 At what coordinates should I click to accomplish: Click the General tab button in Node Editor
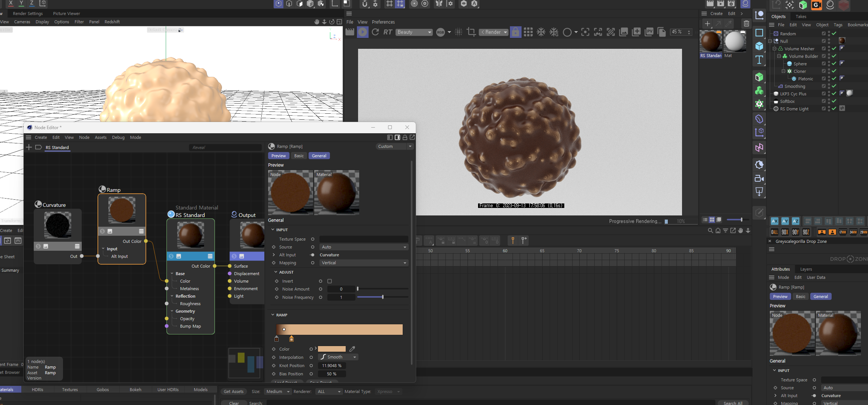319,156
